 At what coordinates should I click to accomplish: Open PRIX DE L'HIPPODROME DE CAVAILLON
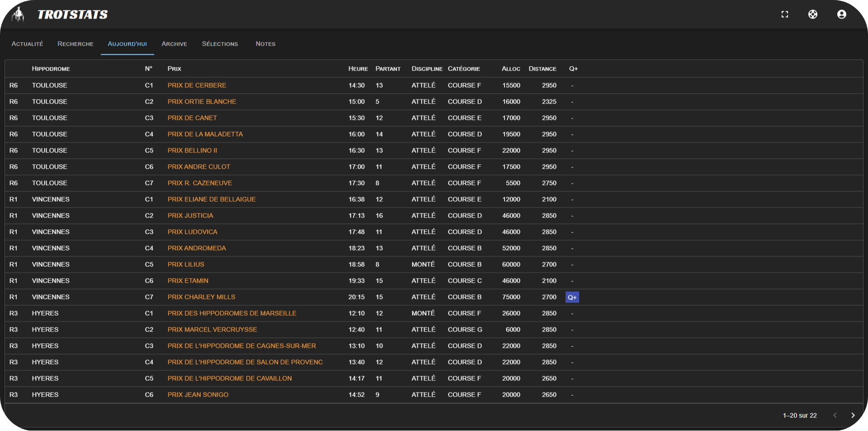[x=230, y=379]
